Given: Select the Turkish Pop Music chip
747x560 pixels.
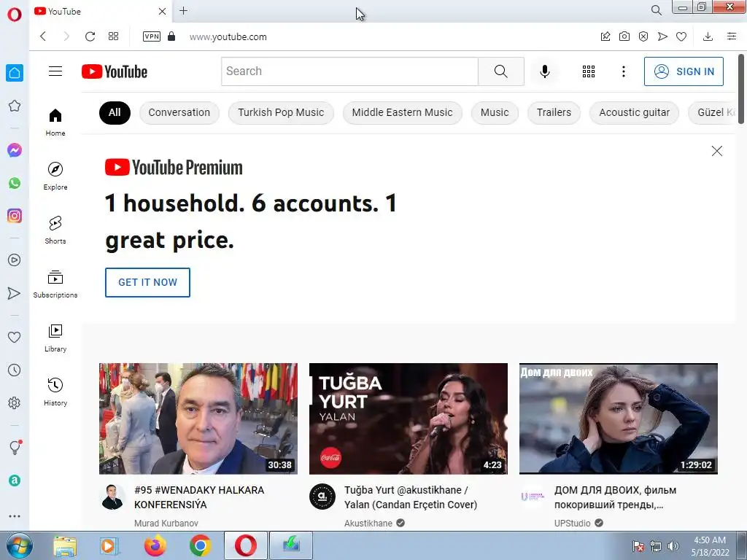Looking at the screenshot, I should (x=281, y=113).
